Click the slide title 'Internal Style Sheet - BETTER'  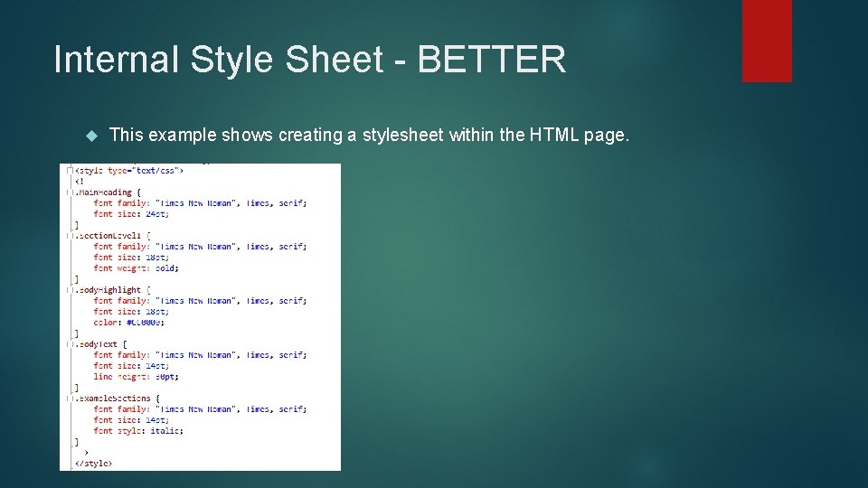(x=309, y=60)
